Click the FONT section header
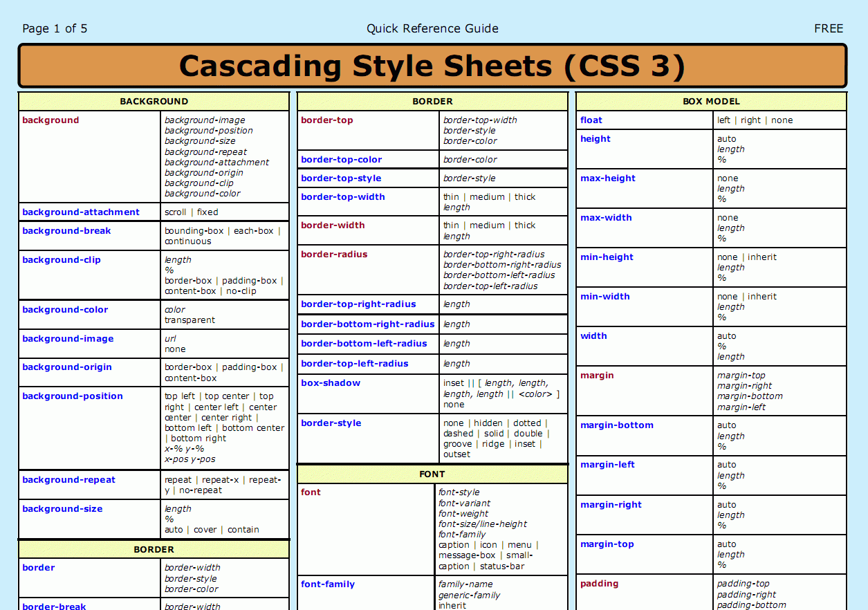 pyautogui.click(x=432, y=474)
